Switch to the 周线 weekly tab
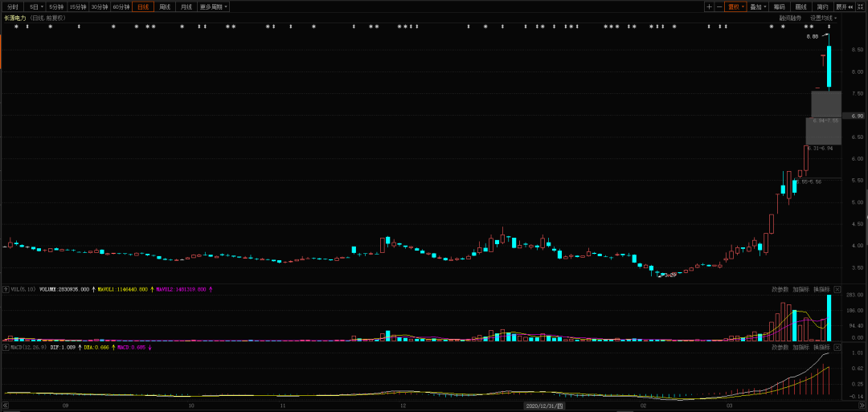Viewport: 868px width, 412px height. [x=165, y=7]
